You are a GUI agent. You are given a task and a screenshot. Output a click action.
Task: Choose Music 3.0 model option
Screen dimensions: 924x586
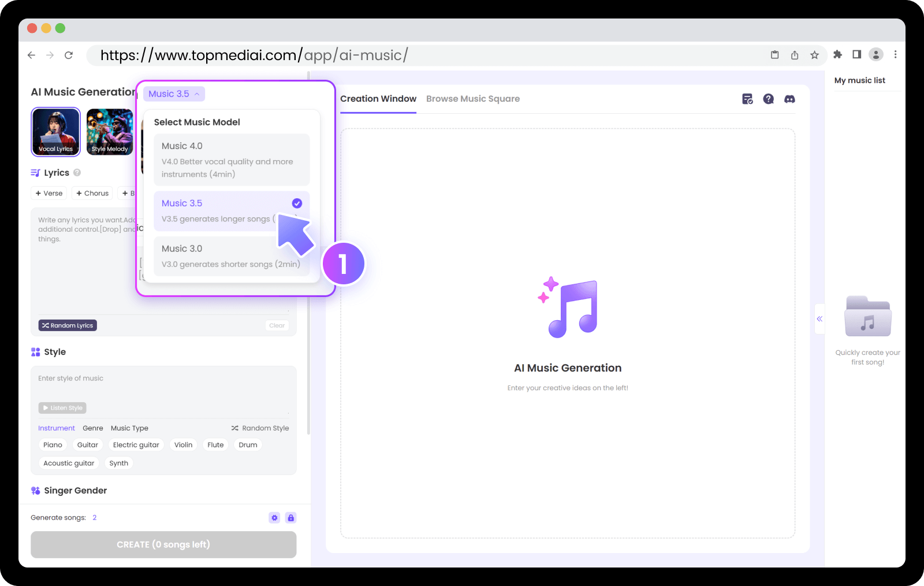232,256
